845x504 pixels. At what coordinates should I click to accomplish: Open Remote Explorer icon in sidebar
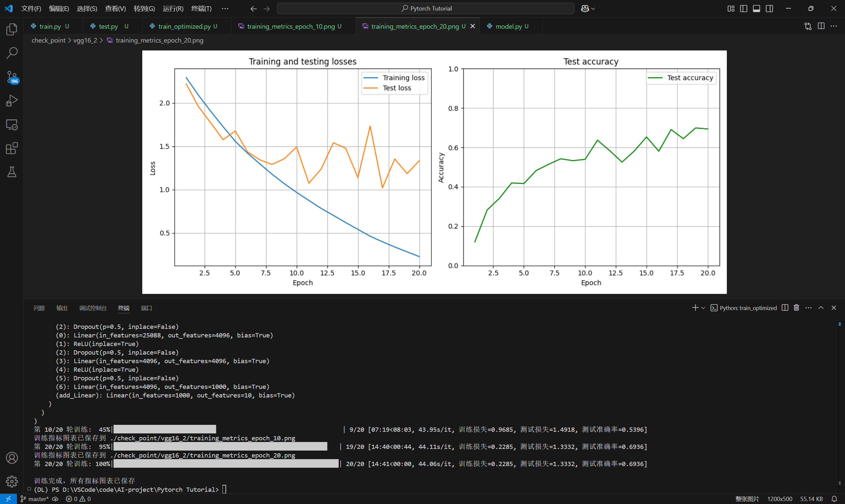tap(12, 125)
